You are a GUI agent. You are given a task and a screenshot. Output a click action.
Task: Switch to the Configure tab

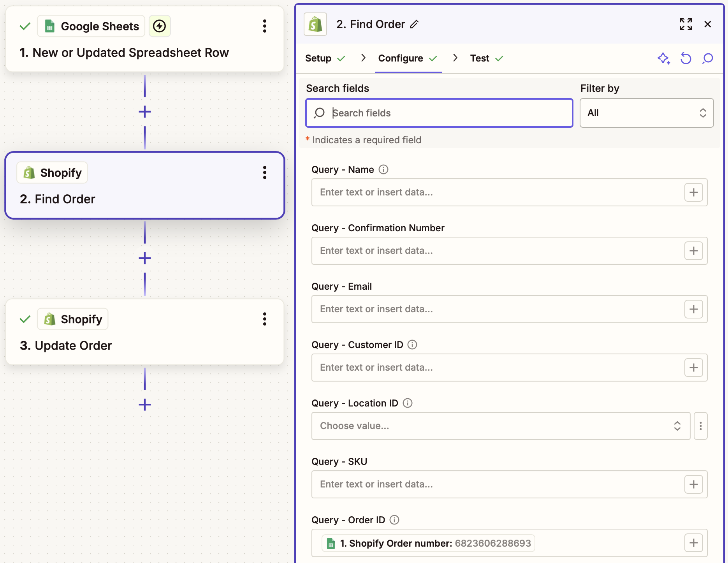click(408, 58)
